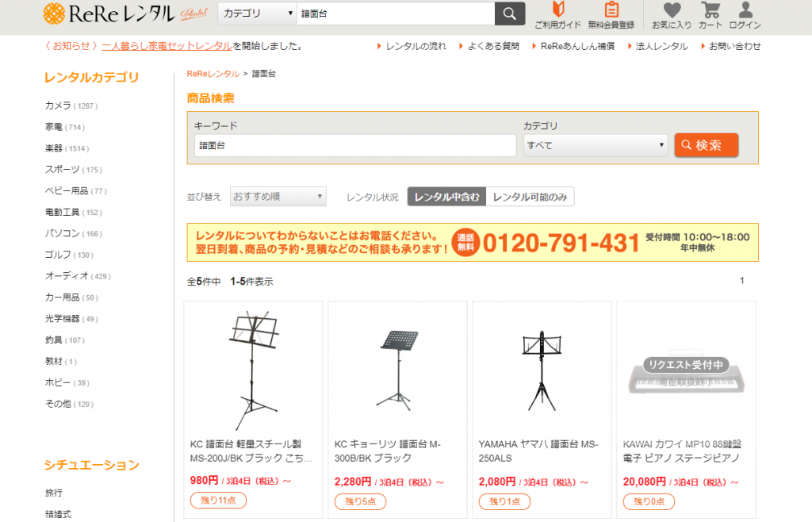812x522 pixels.
Task: Click the ReRe レンタル logo
Action: [x=125, y=14]
